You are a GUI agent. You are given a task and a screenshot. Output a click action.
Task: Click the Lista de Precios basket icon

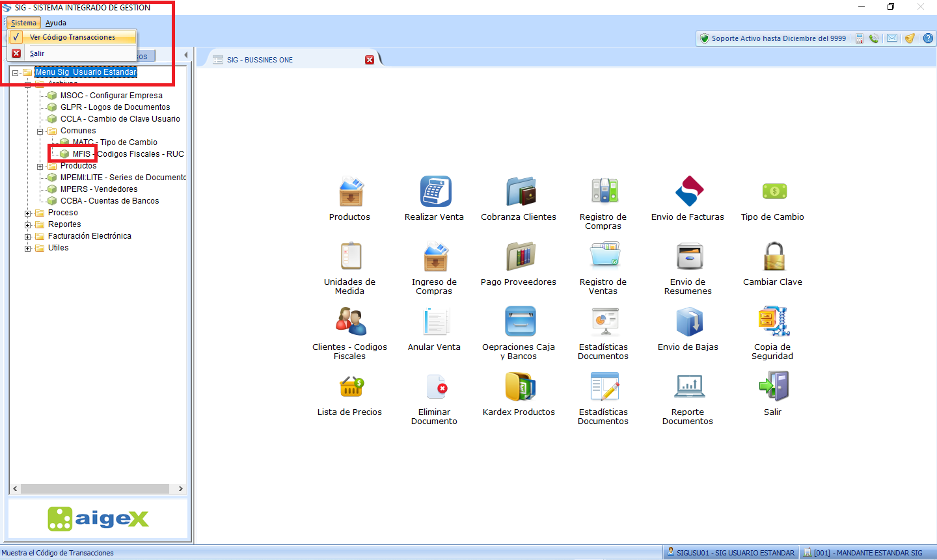350,387
